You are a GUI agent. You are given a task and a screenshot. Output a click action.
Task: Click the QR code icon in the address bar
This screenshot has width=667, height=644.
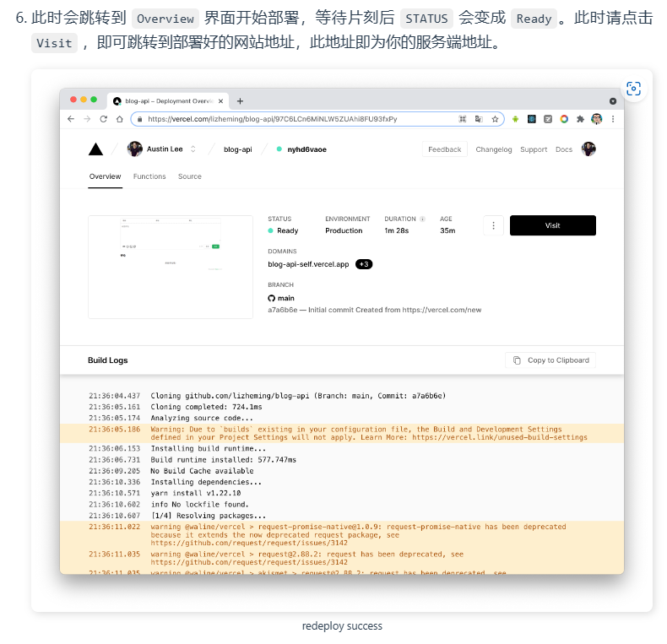pyautogui.click(x=463, y=119)
